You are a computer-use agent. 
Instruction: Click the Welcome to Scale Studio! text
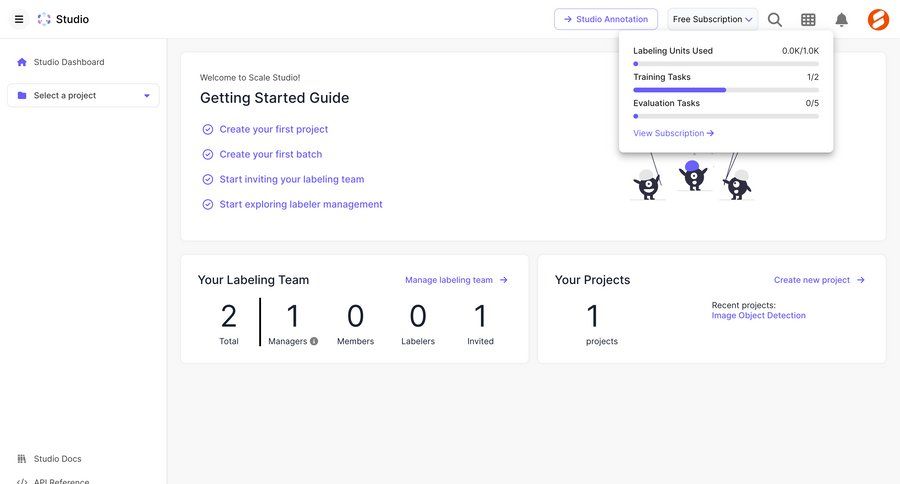[x=250, y=78]
